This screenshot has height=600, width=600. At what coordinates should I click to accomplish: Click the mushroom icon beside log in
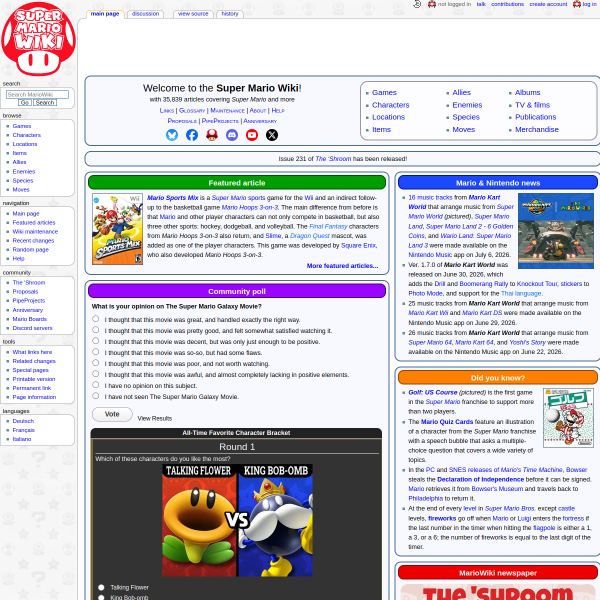[577, 4]
